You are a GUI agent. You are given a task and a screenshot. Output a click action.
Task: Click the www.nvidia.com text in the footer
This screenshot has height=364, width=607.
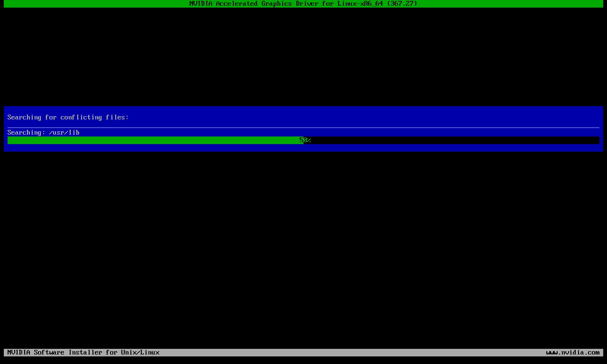[x=573, y=353]
